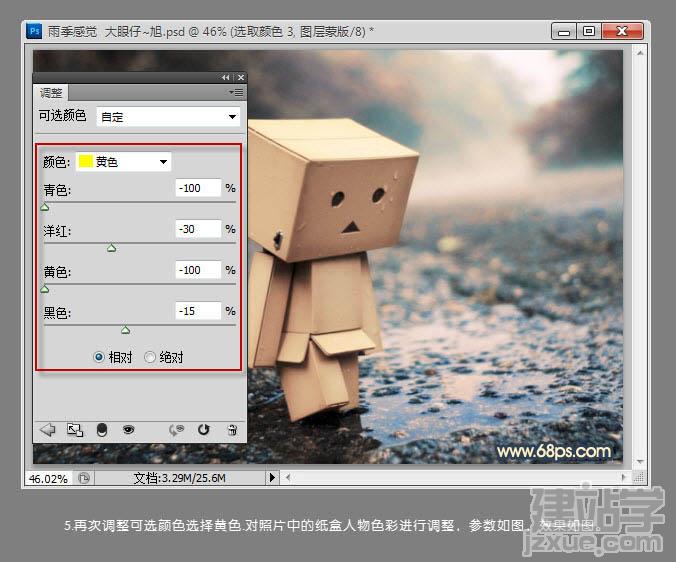Open the 颜色 黄色 color dropdown
Image resolution: width=676 pixels, height=562 pixels.
coord(124,162)
